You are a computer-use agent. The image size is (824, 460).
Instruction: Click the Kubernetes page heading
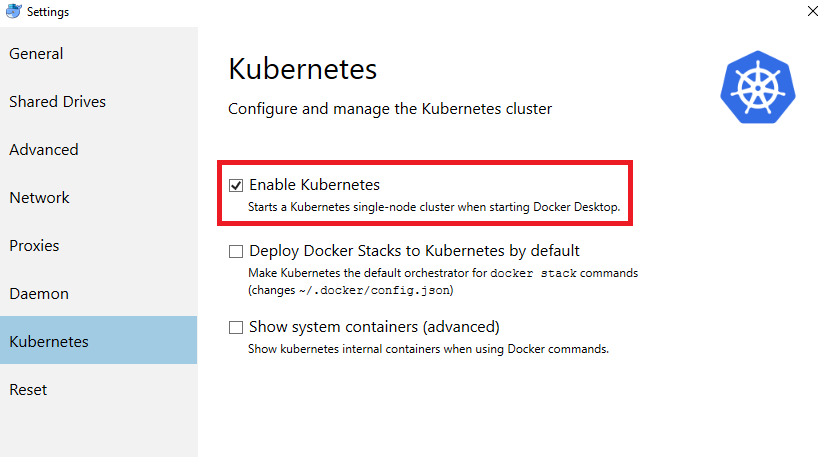pos(302,69)
